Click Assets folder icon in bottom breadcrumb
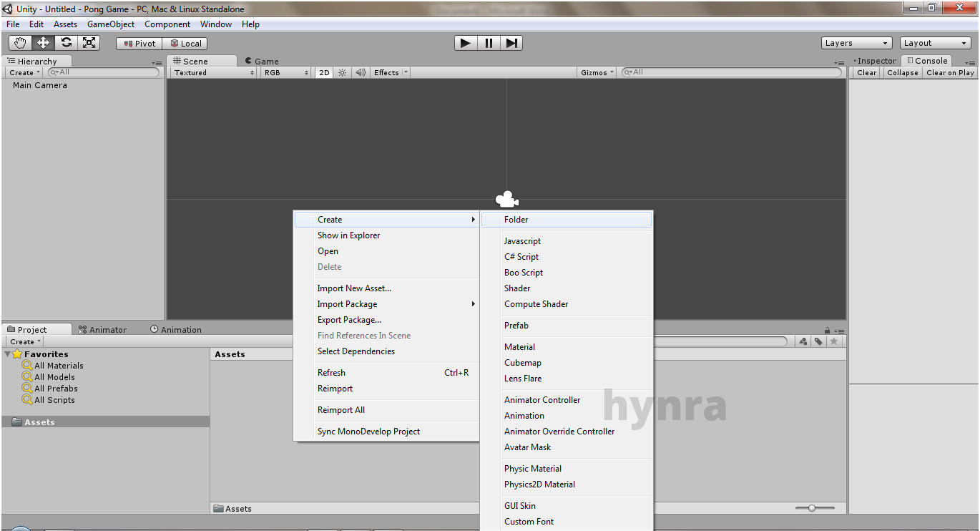This screenshot has width=980, height=531. pos(219,509)
